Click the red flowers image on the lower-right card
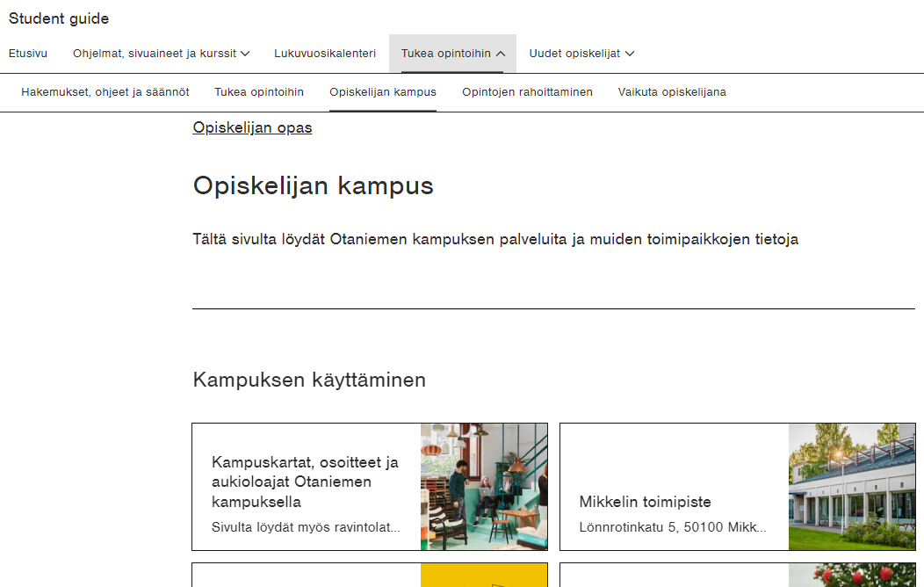The image size is (924, 587). (851, 575)
